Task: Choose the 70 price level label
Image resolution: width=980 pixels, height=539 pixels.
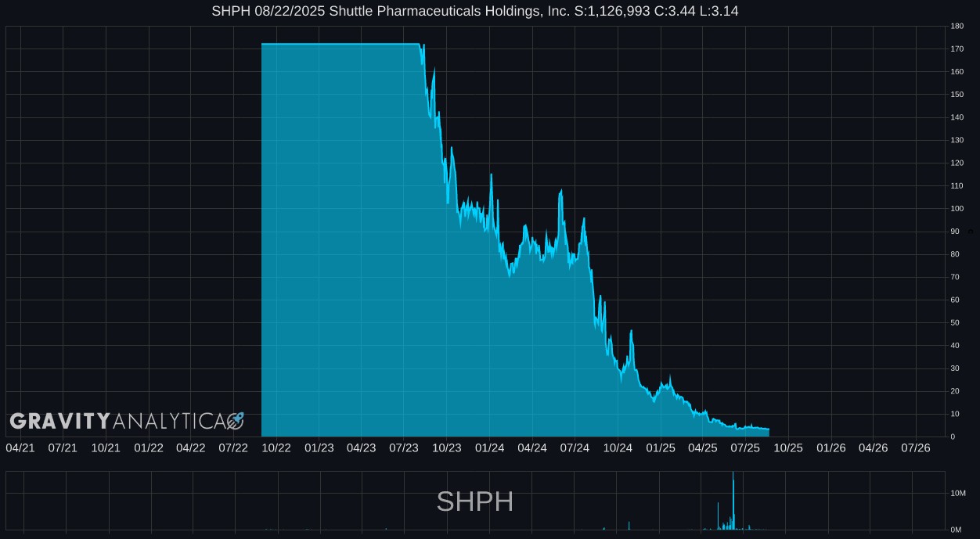Action: (x=954, y=277)
